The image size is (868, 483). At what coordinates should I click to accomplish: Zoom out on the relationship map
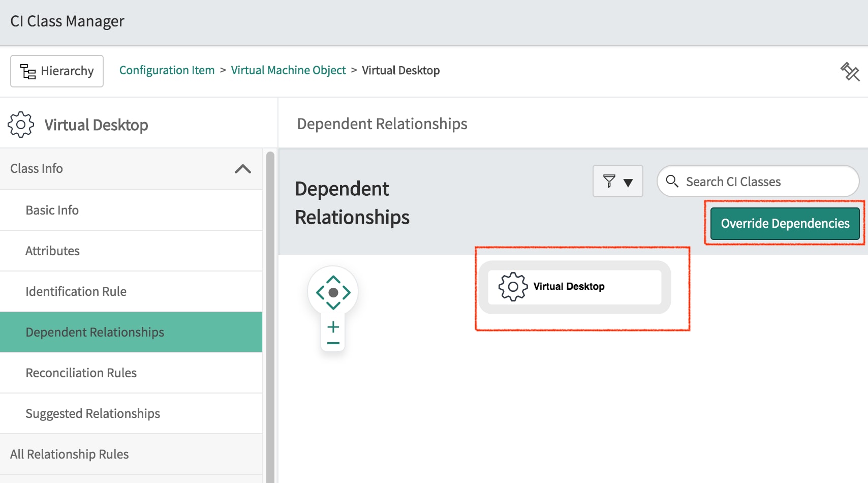coord(333,343)
